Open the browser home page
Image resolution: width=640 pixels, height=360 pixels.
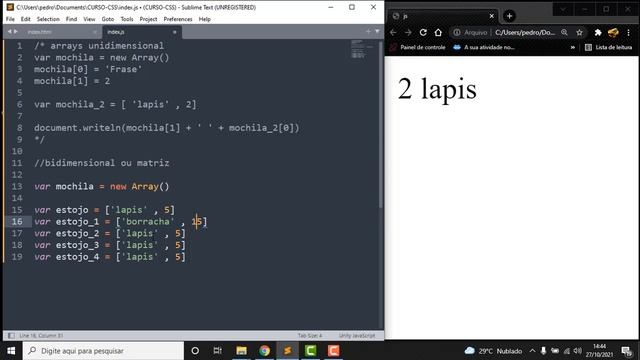pyautogui.click(x=438, y=33)
